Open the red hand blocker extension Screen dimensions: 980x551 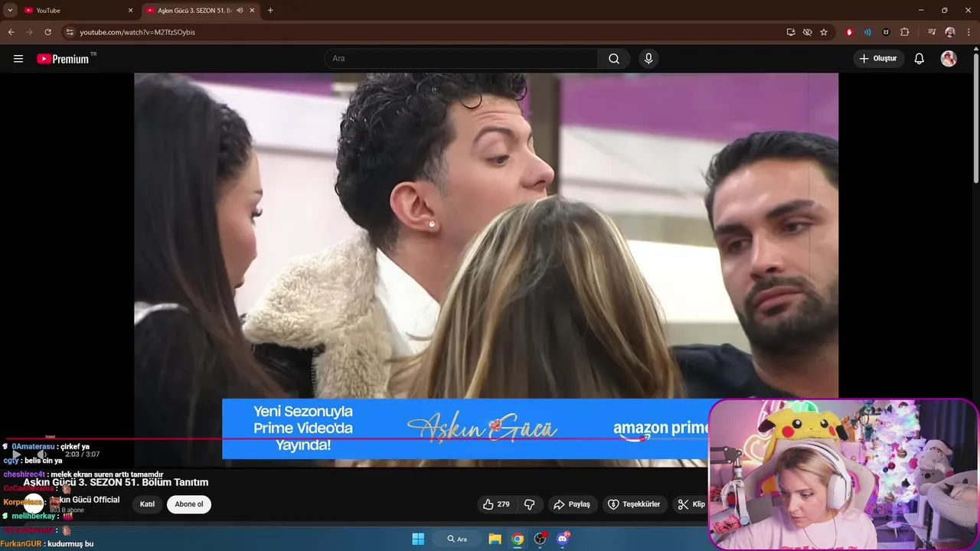coord(849,32)
